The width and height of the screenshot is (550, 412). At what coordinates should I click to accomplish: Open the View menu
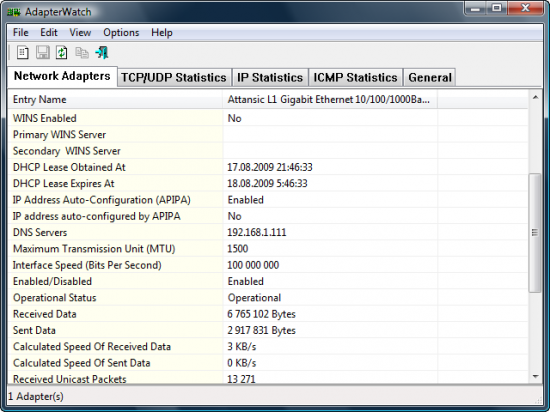click(80, 33)
